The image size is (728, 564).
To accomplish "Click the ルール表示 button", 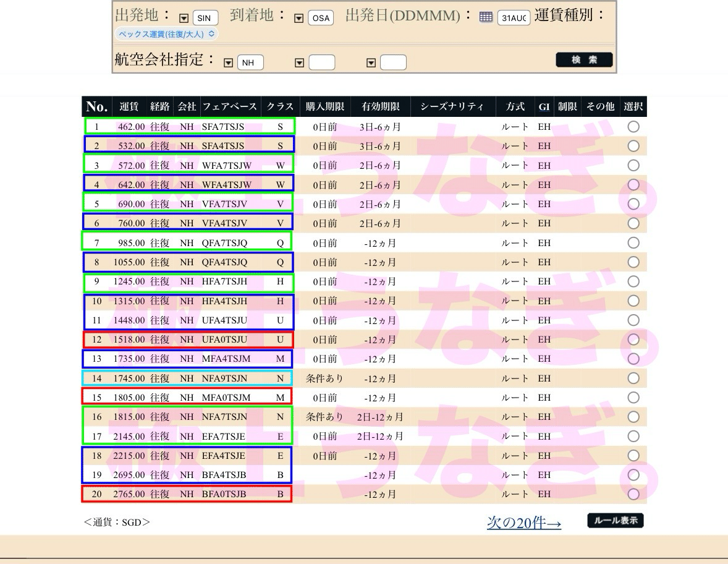I will coord(616,520).
